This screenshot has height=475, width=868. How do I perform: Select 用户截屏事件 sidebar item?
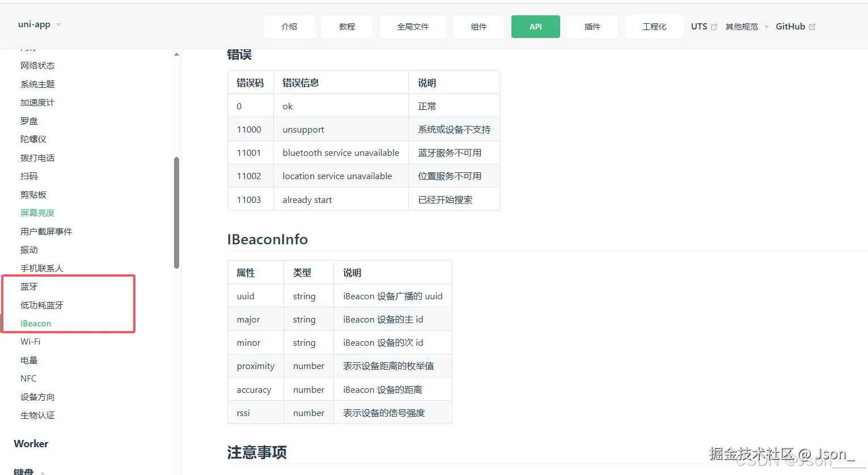[46, 232]
